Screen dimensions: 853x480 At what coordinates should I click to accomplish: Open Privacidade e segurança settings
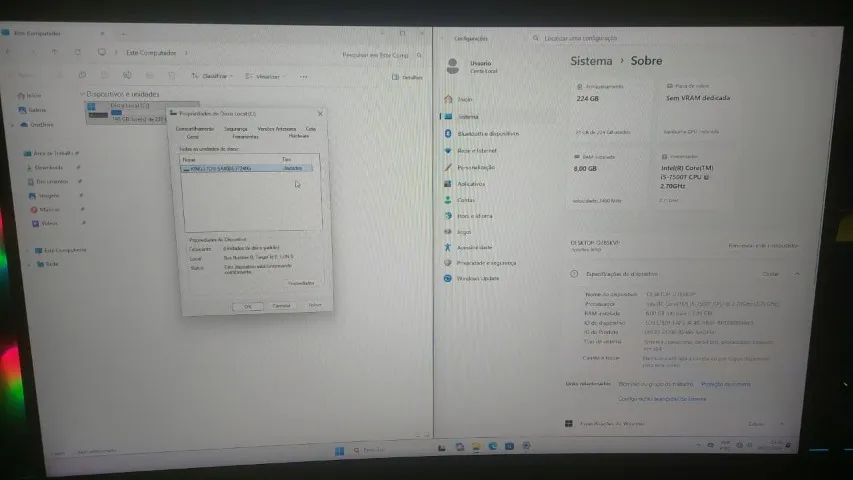[x=480, y=263]
